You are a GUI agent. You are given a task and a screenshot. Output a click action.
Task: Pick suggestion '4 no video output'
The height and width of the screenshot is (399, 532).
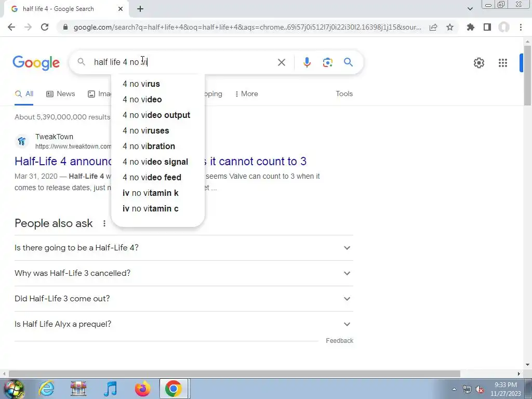pyautogui.click(x=158, y=115)
